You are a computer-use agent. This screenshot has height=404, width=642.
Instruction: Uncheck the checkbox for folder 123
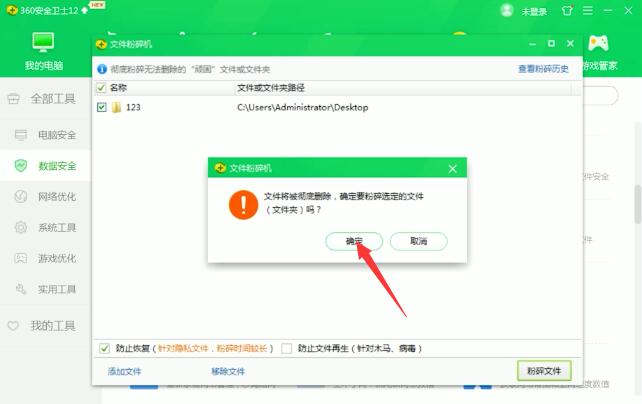102,107
